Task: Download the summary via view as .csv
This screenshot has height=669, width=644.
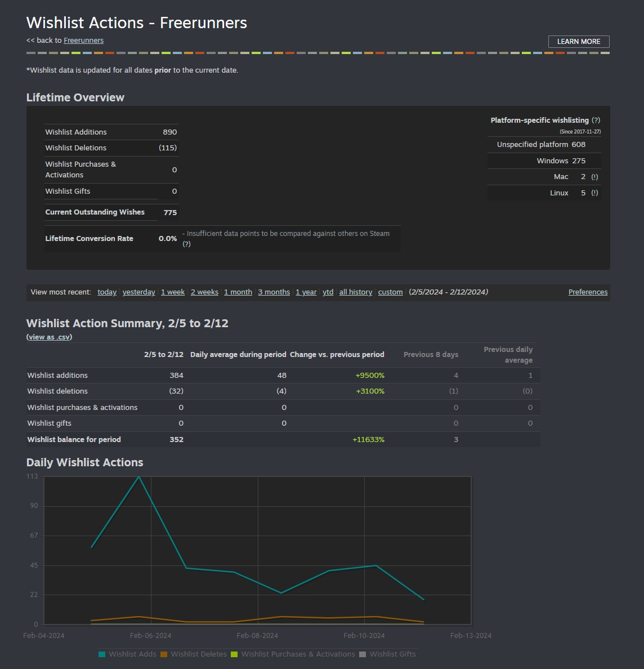Action: 49,337
